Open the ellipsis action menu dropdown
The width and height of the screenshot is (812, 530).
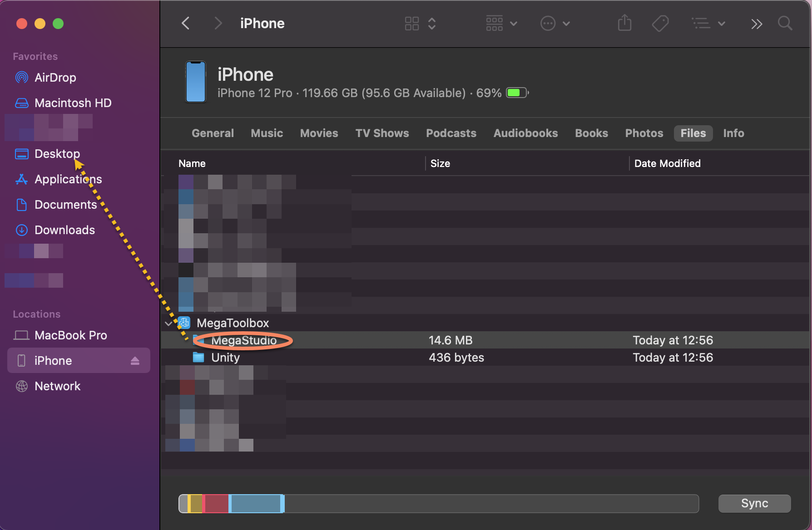pyautogui.click(x=555, y=23)
